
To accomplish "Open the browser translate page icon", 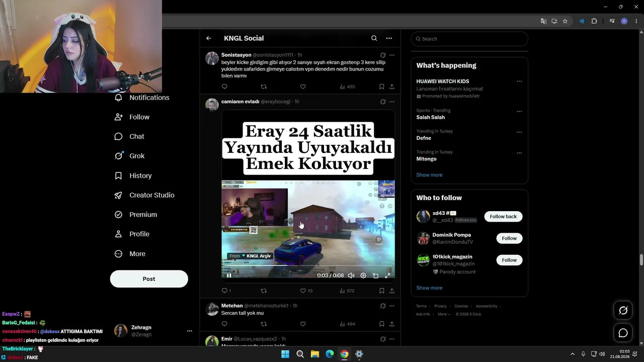I will click(543, 21).
